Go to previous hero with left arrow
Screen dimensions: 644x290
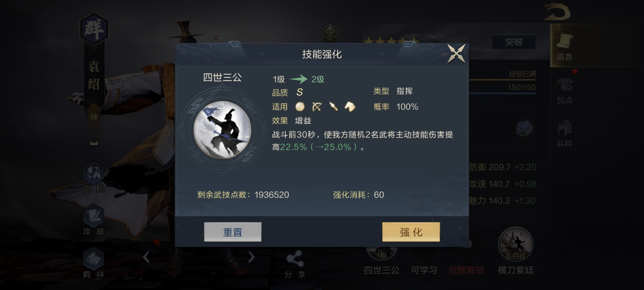point(146,257)
